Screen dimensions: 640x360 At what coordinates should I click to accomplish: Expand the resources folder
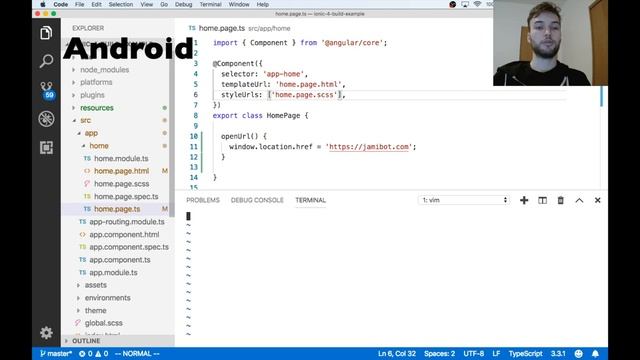coord(97,108)
